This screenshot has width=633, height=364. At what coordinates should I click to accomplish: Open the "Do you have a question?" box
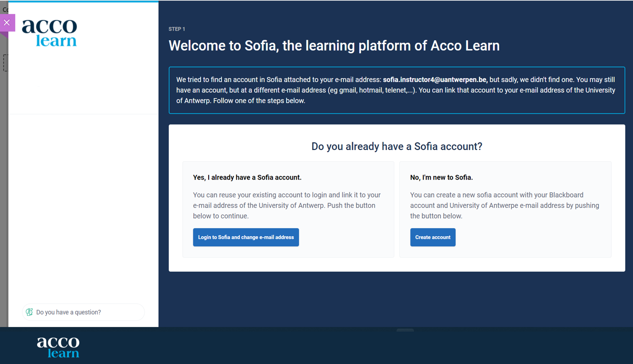tap(83, 312)
